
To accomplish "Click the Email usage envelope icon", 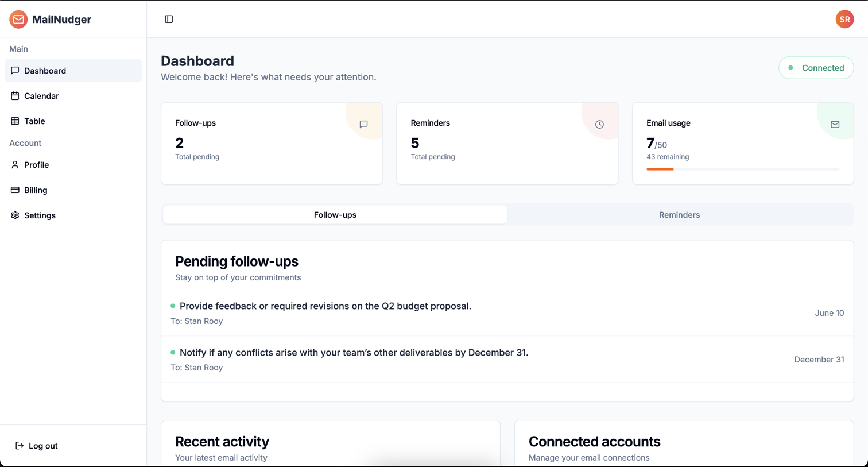I will [x=835, y=124].
